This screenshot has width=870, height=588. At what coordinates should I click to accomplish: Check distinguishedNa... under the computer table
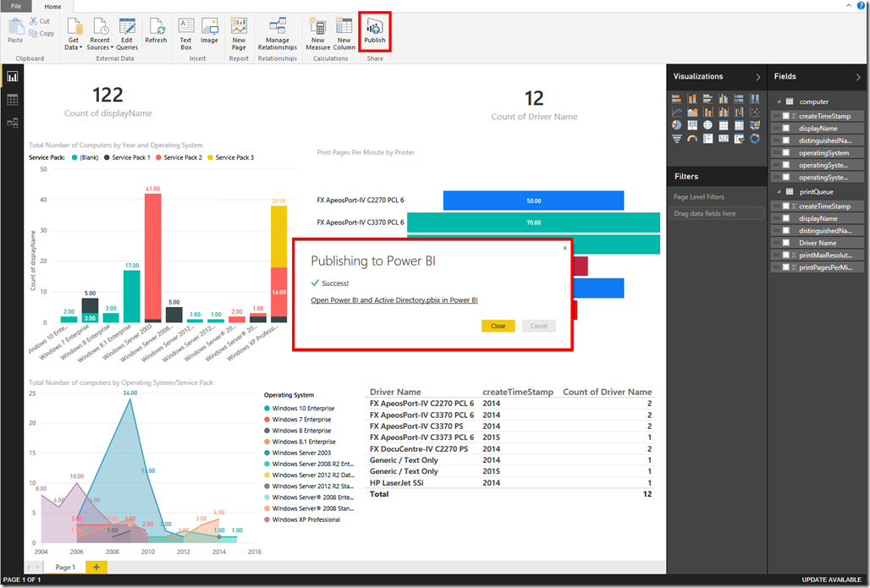(x=785, y=140)
